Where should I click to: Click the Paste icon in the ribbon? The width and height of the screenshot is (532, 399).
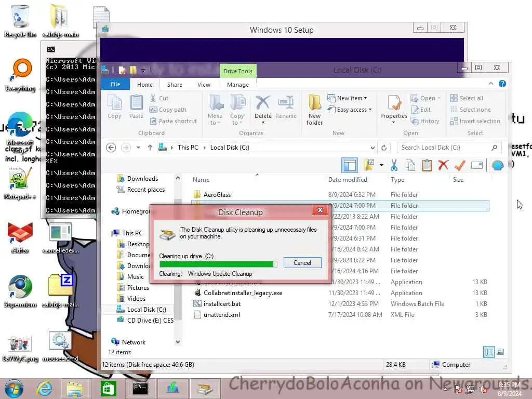click(136, 107)
